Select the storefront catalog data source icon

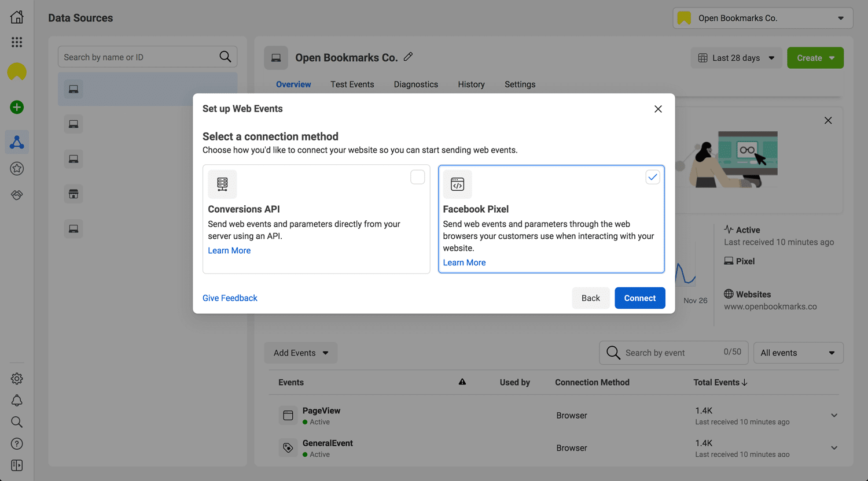pos(73,194)
